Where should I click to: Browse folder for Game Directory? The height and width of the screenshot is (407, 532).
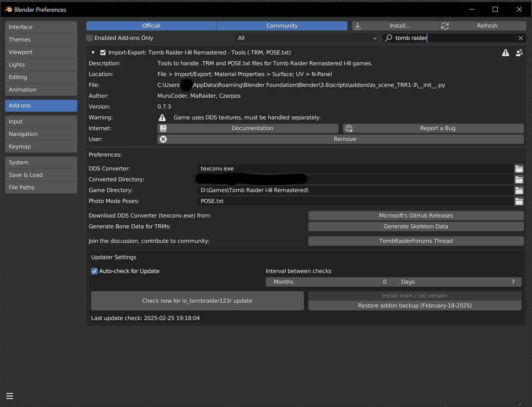[x=519, y=190]
